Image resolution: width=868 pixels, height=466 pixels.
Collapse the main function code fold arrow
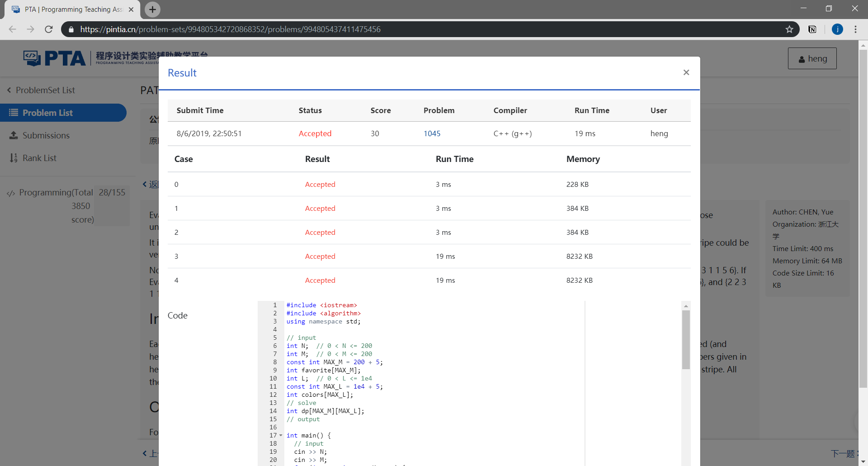point(281,436)
